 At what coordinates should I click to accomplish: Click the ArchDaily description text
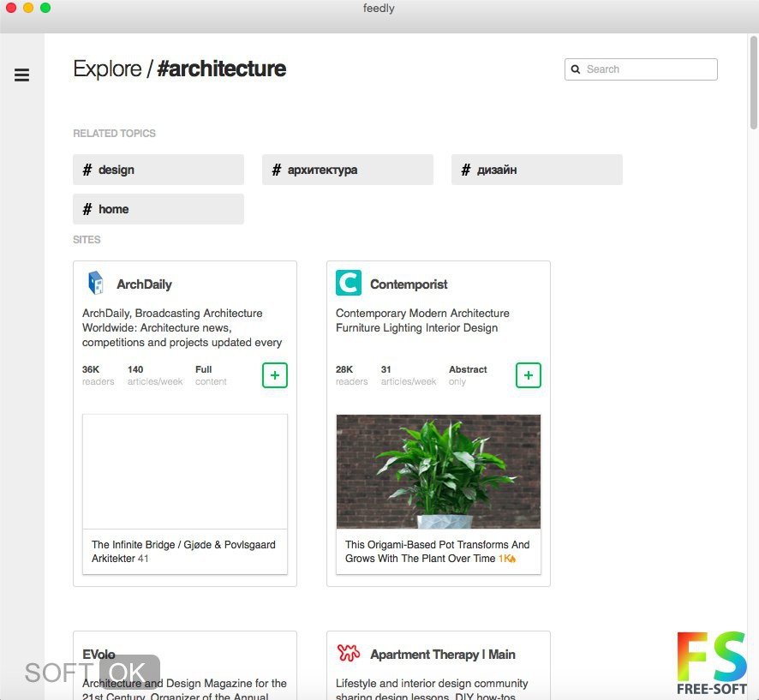pyautogui.click(x=182, y=328)
